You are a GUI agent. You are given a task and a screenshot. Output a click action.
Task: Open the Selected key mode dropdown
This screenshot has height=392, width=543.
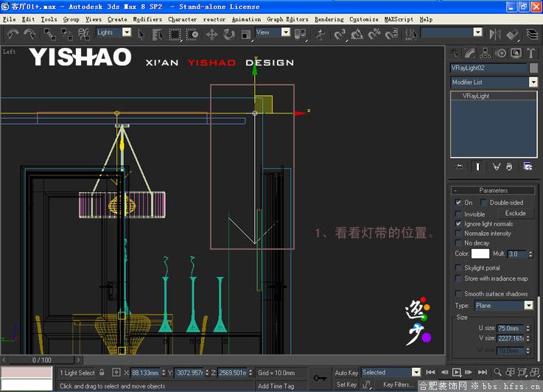[x=416, y=372]
